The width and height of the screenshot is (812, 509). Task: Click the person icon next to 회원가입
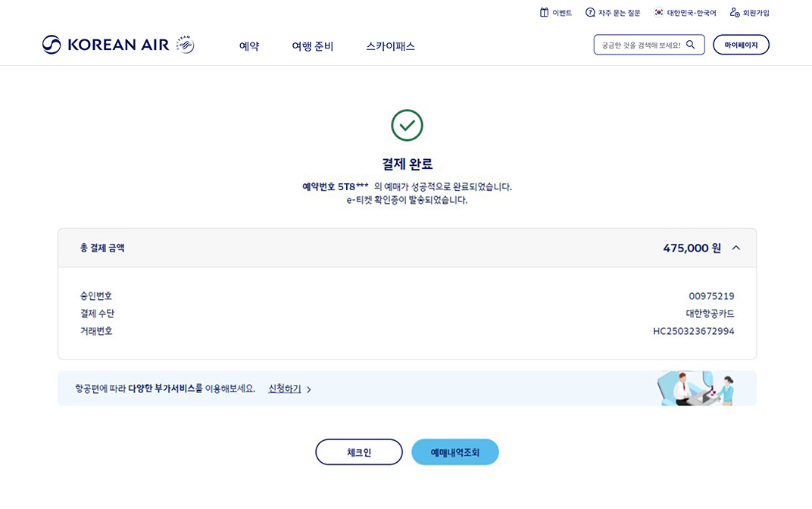[733, 12]
